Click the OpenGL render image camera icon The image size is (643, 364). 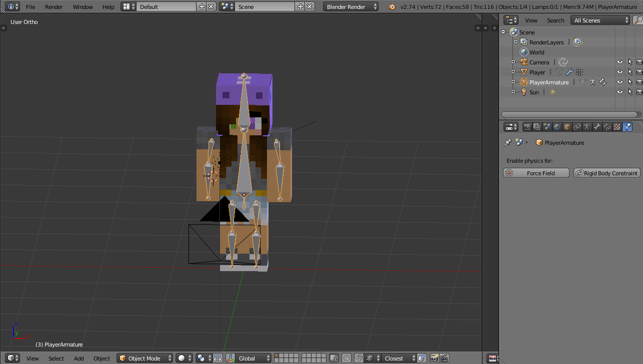click(x=434, y=358)
